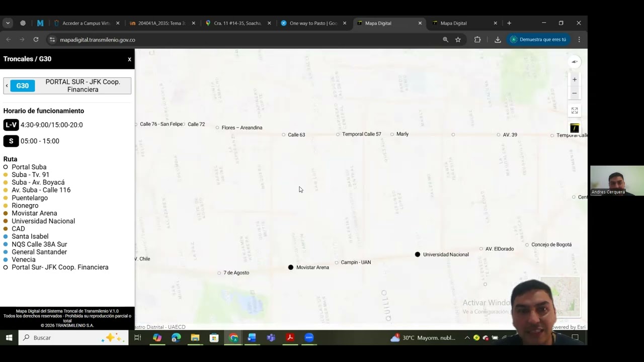Click Movistar Arena station marker on map
The width and height of the screenshot is (644, 362).
click(x=291, y=267)
